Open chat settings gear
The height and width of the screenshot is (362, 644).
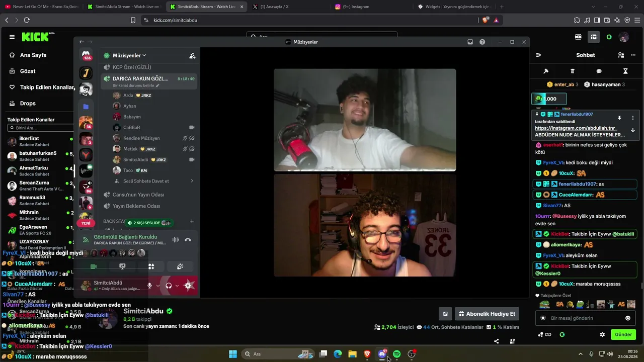pyautogui.click(x=602, y=335)
